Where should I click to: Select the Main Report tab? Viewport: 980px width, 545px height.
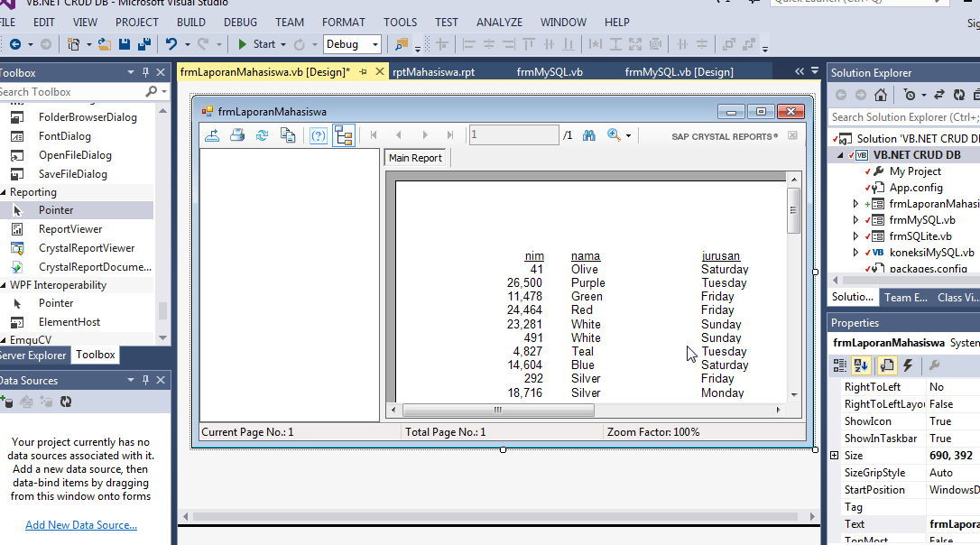415,158
